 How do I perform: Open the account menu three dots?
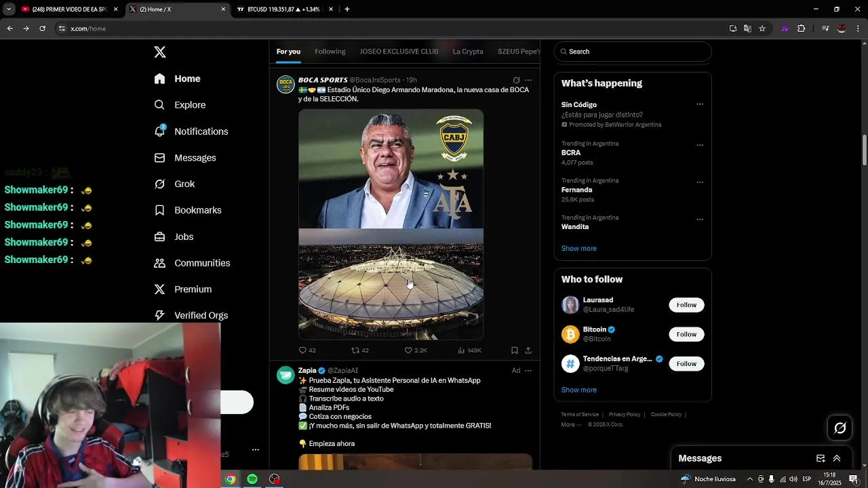[x=256, y=449]
